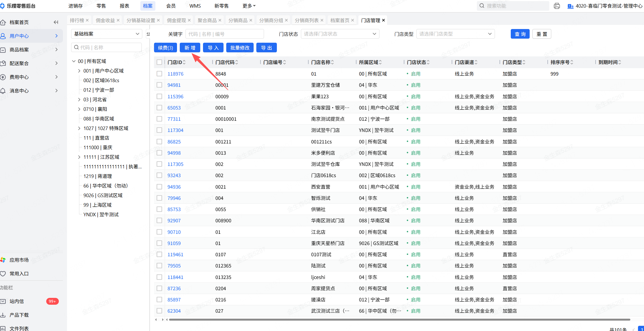Open 常用入口 heart icon entry
The image size is (644, 331).
(3, 274)
